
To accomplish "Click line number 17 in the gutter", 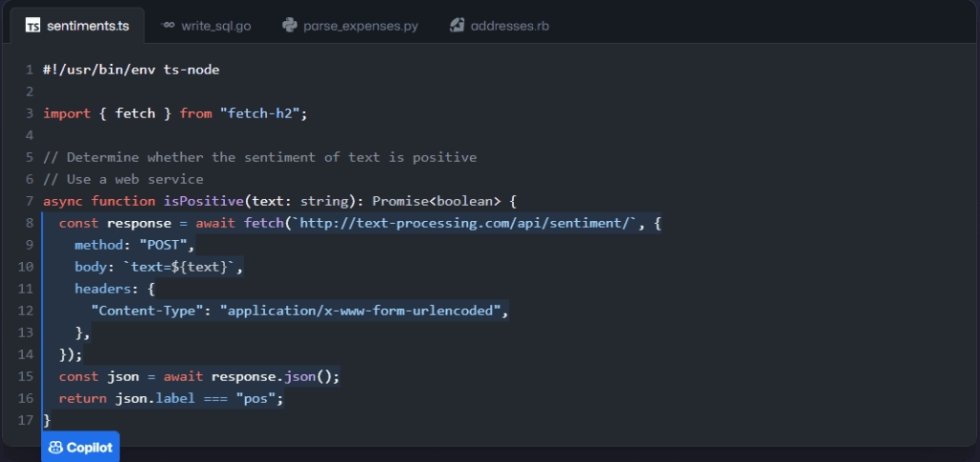I will pyautogui.click(x=26, y=420).
